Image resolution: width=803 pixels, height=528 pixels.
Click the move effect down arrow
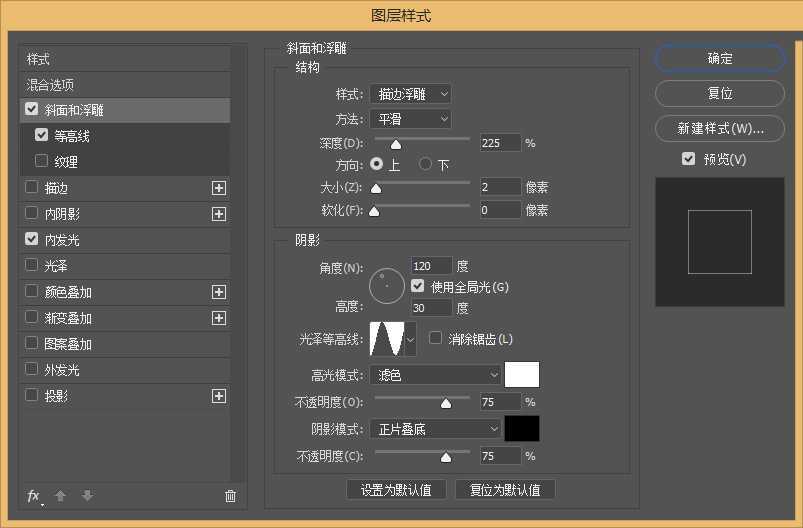pyautogui.click(x=87, y=495)
